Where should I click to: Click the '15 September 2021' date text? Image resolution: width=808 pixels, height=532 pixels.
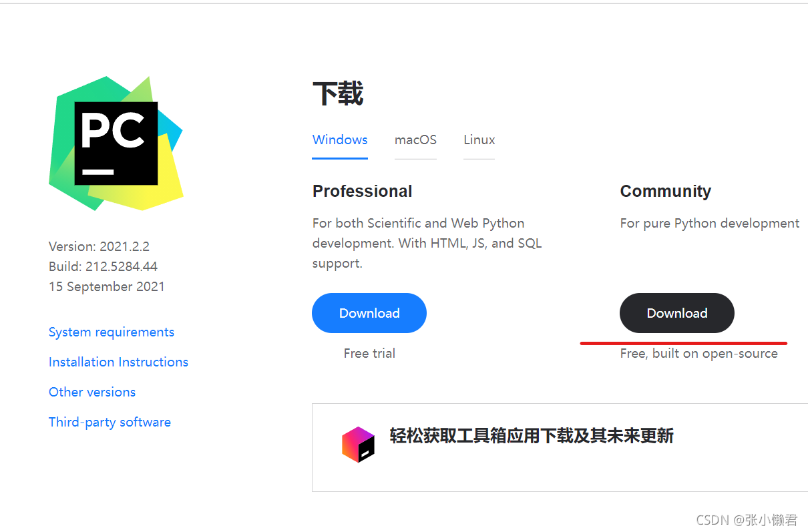coord(107,286)
